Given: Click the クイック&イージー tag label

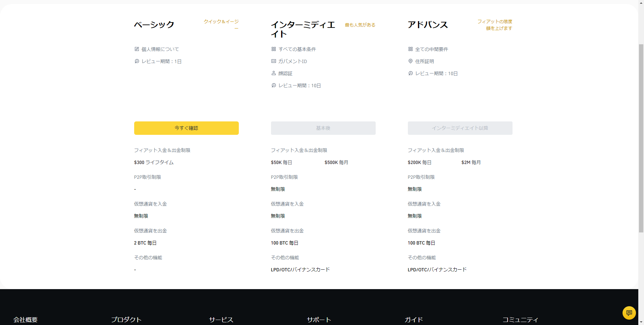Looking at the screenshot, I should tap(221, 22).
